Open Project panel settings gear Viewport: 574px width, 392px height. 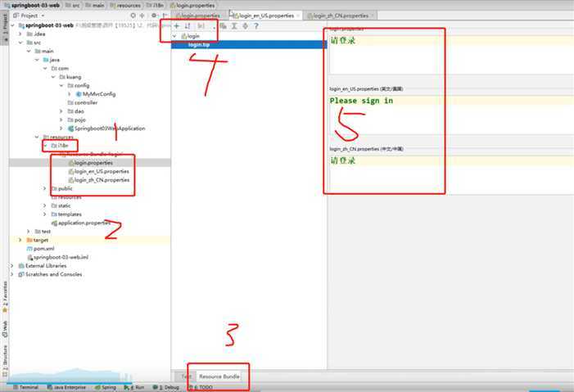[154, 16]
